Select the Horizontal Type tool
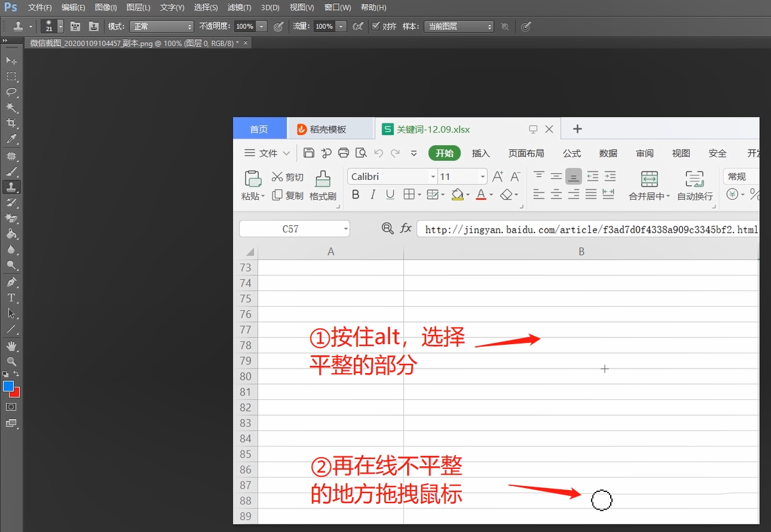 (11, 298)
